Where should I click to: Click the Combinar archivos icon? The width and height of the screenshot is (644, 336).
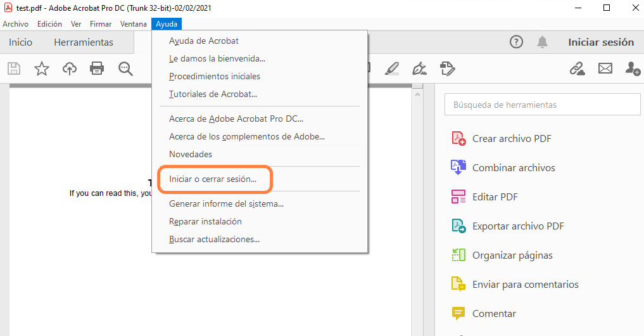pyautogui.click(x=458, y=167)
